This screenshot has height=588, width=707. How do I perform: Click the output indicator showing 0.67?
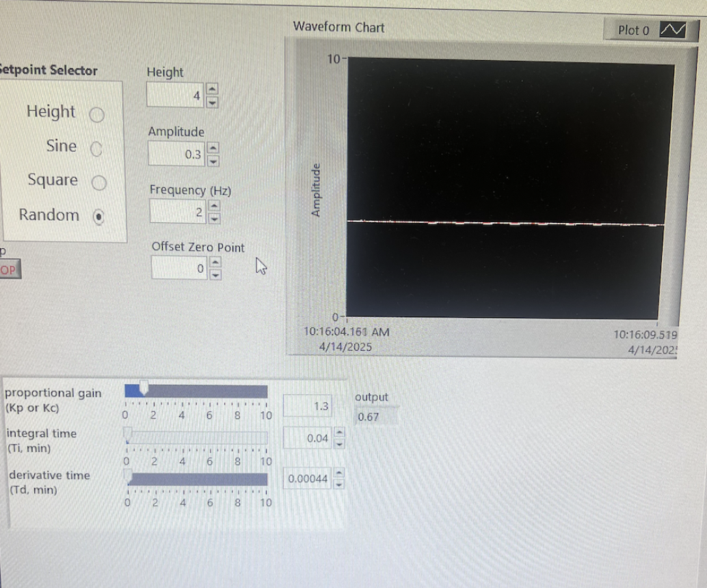point(377,416)
